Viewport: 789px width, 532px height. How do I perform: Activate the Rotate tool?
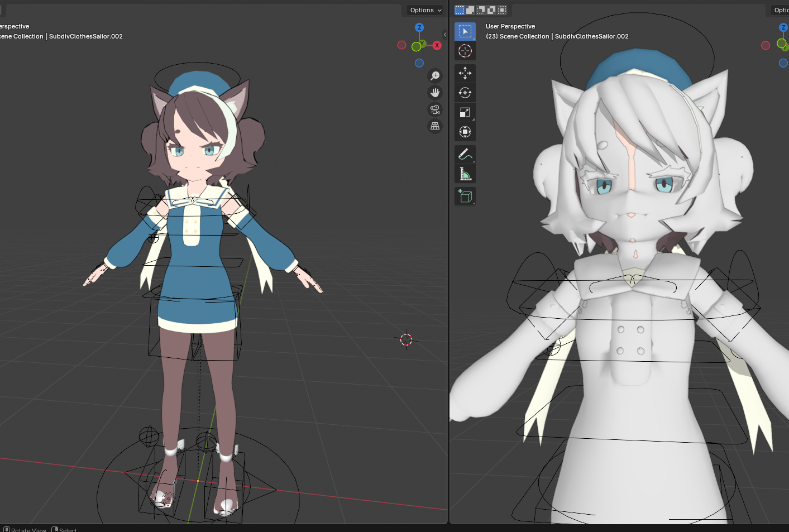click(465, 93)
